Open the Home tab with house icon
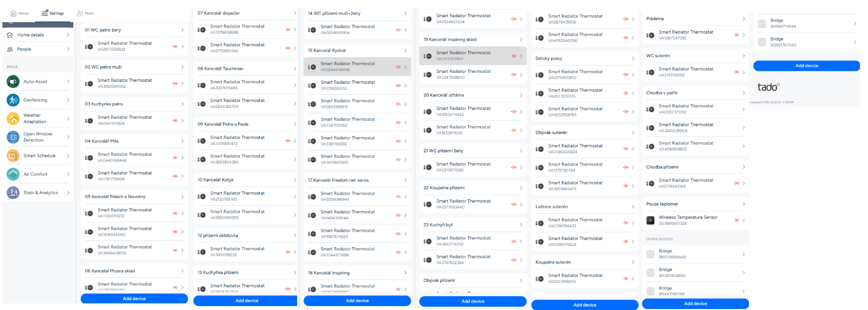 tap(20, 13)
